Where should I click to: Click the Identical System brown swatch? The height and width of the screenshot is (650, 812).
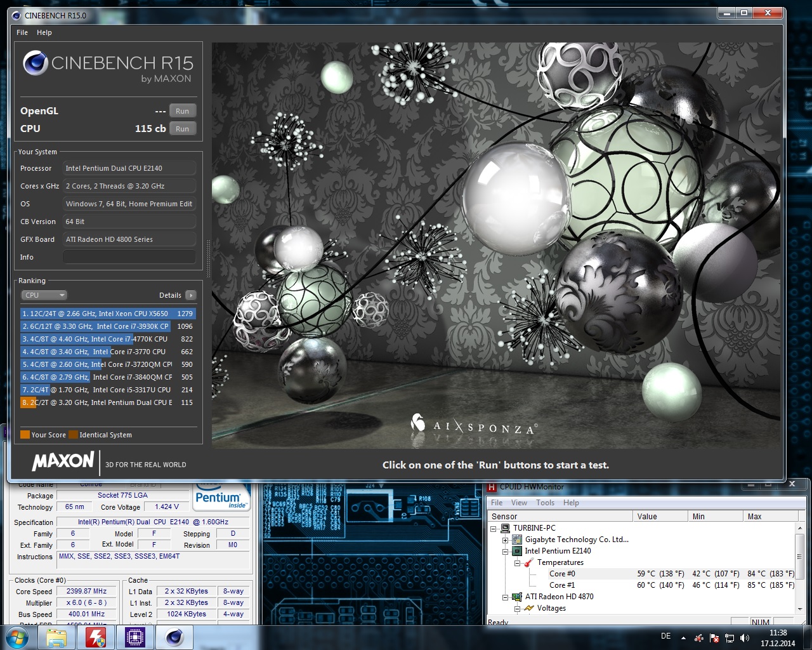73,435
